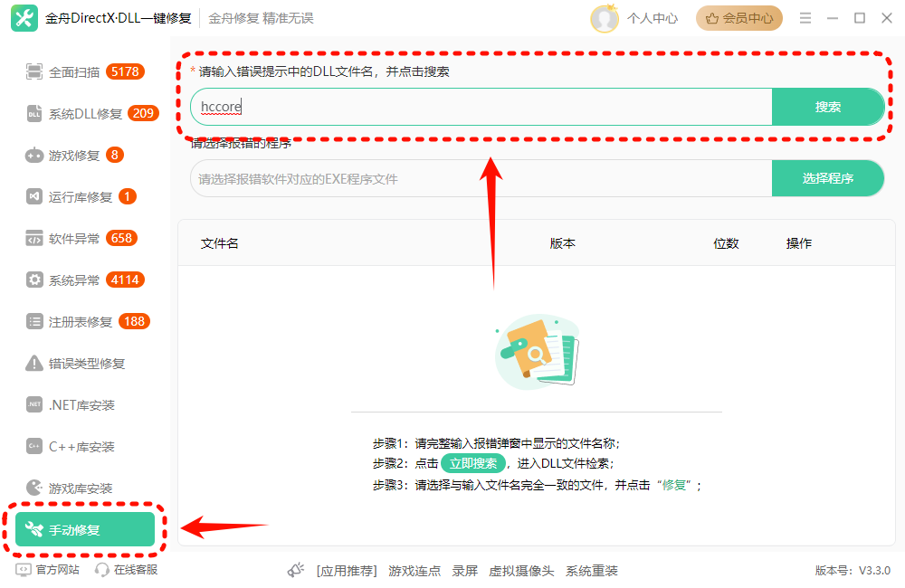This screenshot has width=905, height=588.
Task: Open the 游戏修复 sidebar label
Action: [74, 156]
